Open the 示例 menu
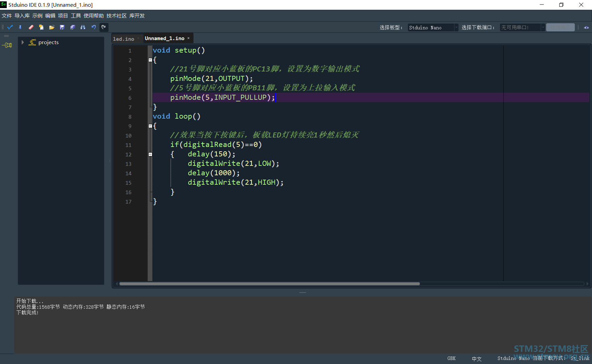This screenshot has width=592, height=364. [x=37, y=16]
